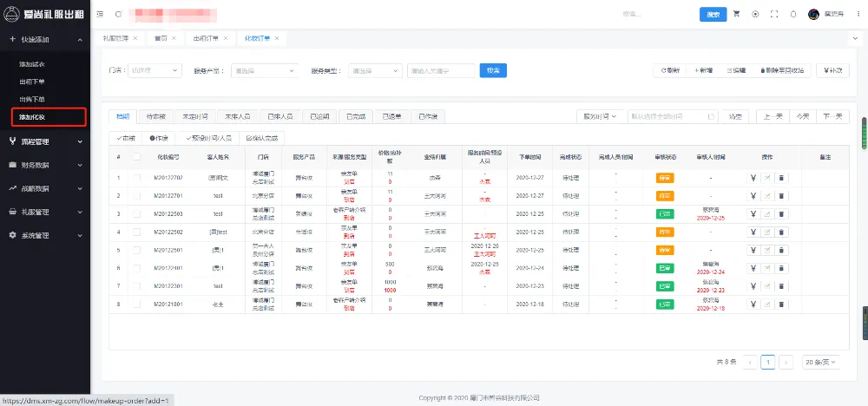This screenshot has height=406, width=868.
Task: Switch to the 待审核 status tab
Action: [x=156, y=116]
